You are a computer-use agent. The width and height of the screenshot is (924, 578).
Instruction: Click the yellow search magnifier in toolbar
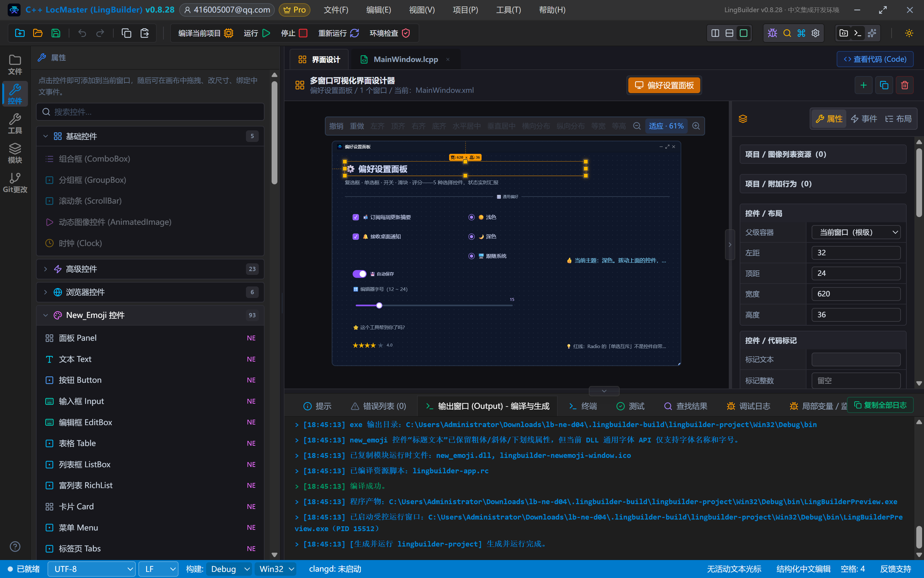[x=787, y=33]
